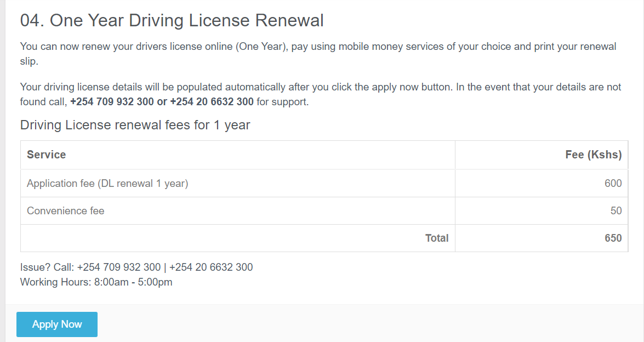This screenshot has height=342, width=644.
Task: Click the "Issue? Call:" label text
Action: tap(47, 267)
